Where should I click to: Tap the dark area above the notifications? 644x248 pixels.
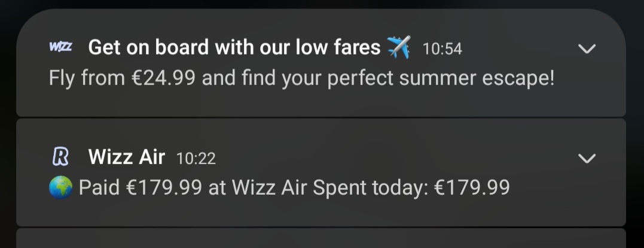tap(322, 4)
